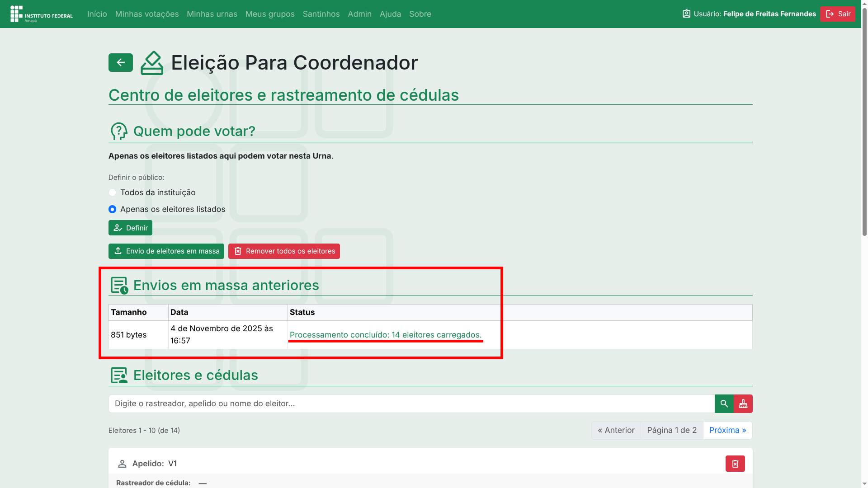Click the voter search input field
The image size is (868, 488).
pos(411,404)
